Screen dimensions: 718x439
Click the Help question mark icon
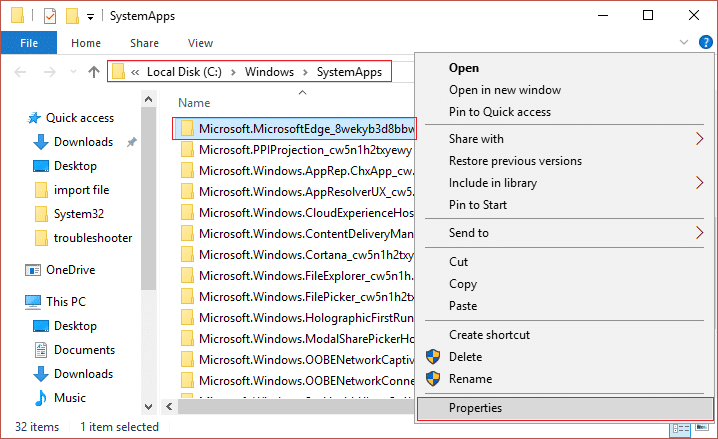[706, 42]
